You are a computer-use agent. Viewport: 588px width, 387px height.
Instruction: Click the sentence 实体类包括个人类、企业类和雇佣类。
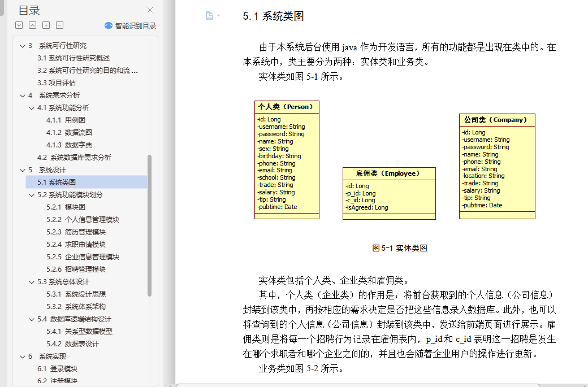click(x=334, y=280)
